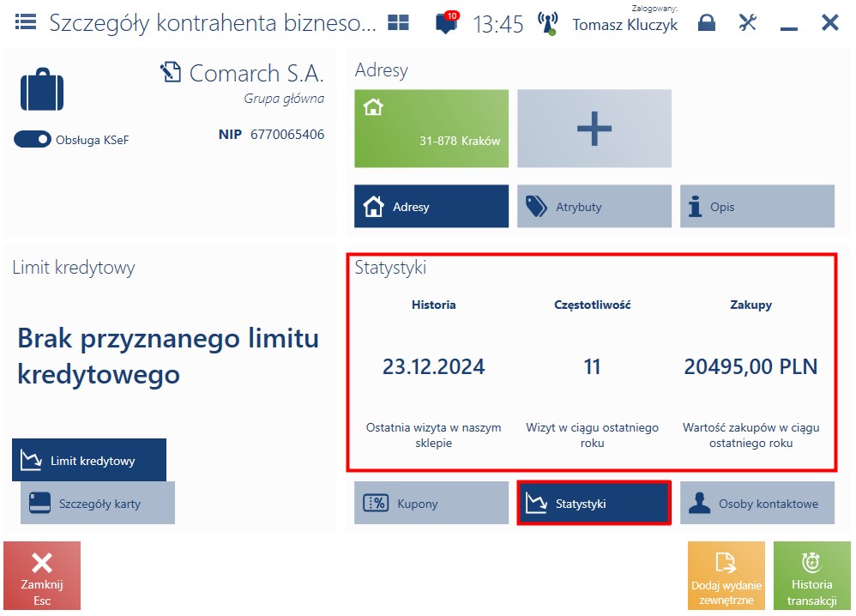Click the Historia statistics heading
Viewport: 856px width, 616px height.
coord(433,305)
